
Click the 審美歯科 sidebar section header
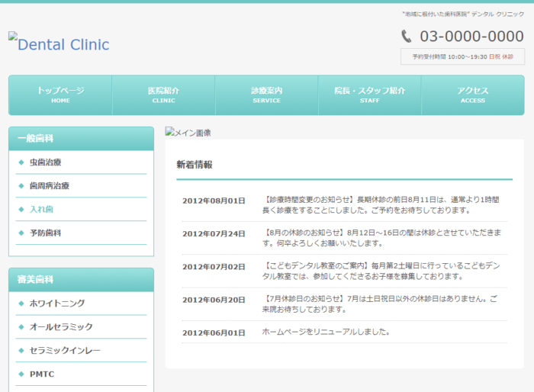81,280
